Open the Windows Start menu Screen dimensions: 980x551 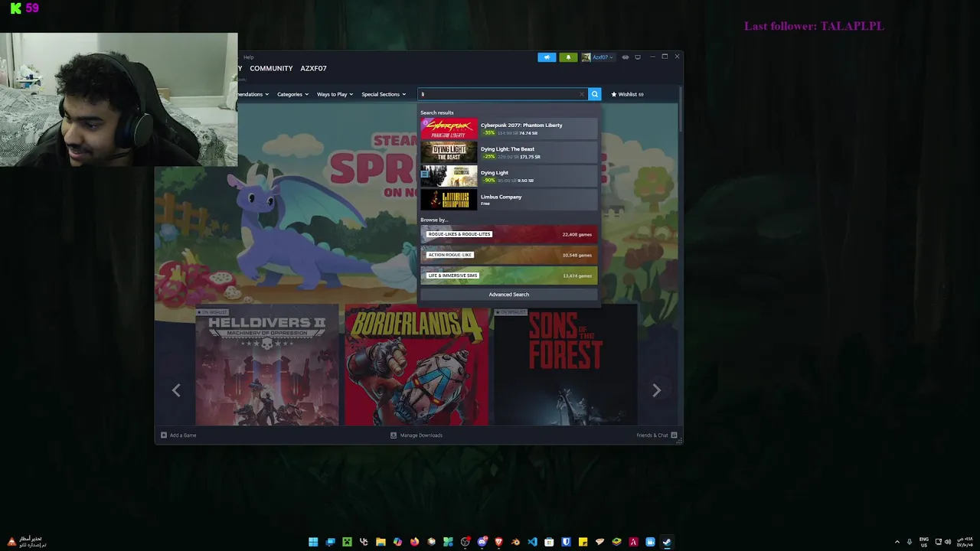(x=313, y=542)
